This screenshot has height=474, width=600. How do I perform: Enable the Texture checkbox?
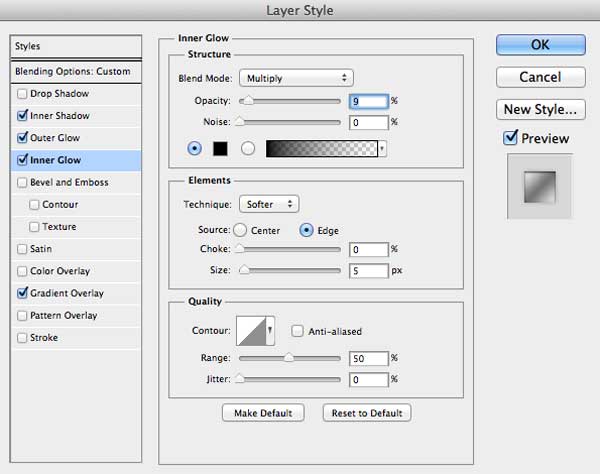(x=34, y=227)
